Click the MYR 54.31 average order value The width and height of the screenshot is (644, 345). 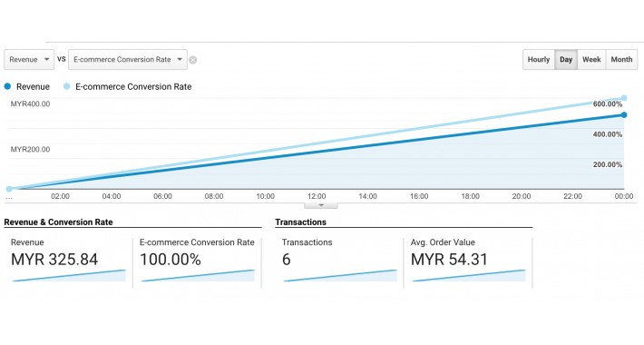coord(449,260)
